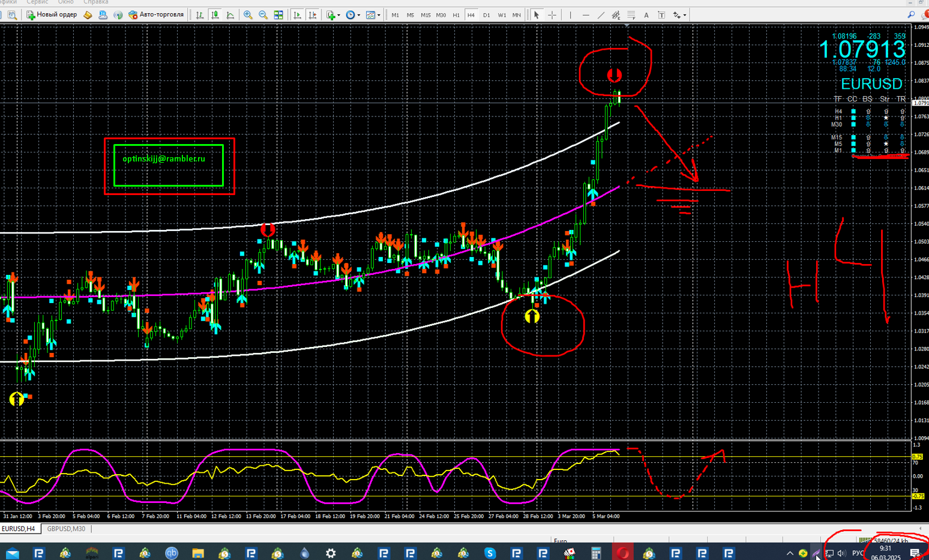This screenshot has width=929, height=560.
Task: Switch chart to candlesticks mode
Action: (x=215, y=15)
